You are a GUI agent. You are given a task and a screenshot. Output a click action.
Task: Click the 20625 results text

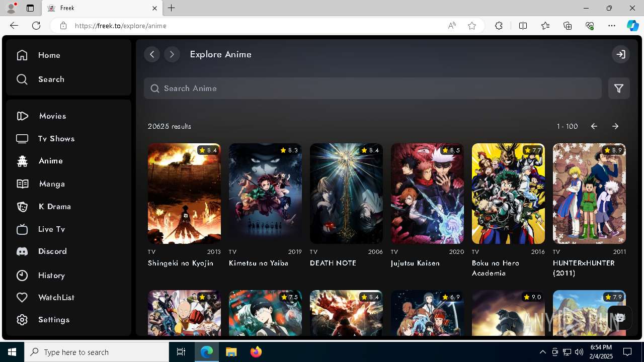[170, 126]
